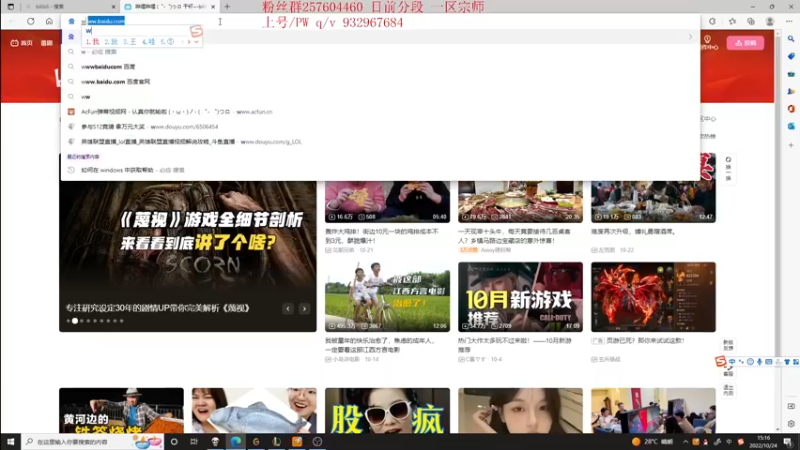Open the Edge sidebar Tools briefcase icon

coord(791,74)
